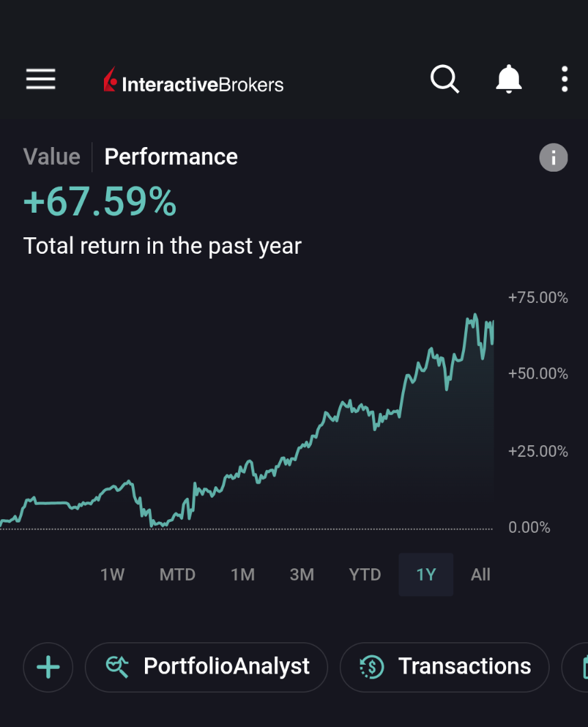This screenshot has width=588, height=727.
Task: Tap the Interactive Brokers logo
Action: click(x=193, y=82)
